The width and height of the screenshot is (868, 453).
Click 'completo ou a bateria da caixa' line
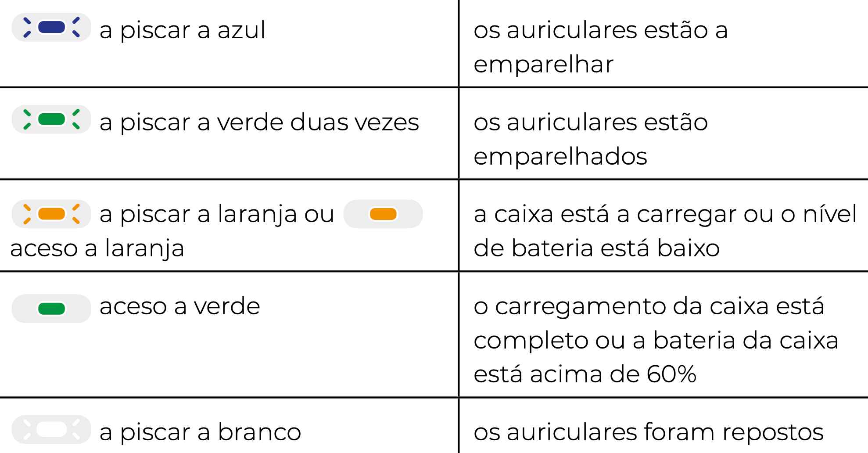(x=656, y=341)
